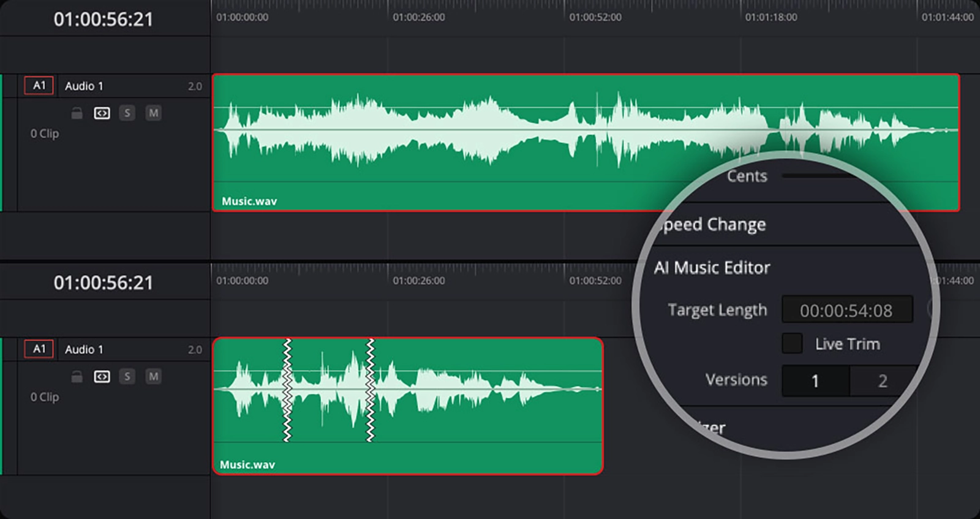Image resolution: width=980 pixels, height=519 pixels.
Task: Solo the Audio 1 track in lower timeline
Action: [x=127, y=377]
